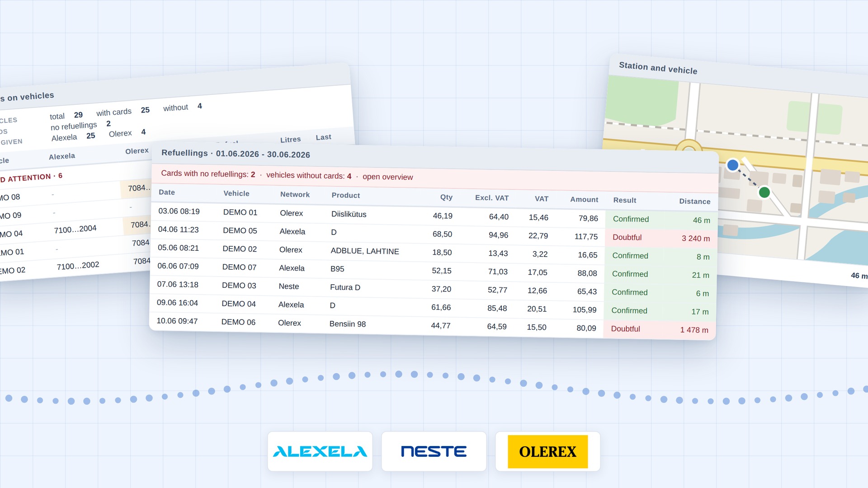
Task: Click vehicle DEMO 01 in refuellings table
Action: point(240,212)
